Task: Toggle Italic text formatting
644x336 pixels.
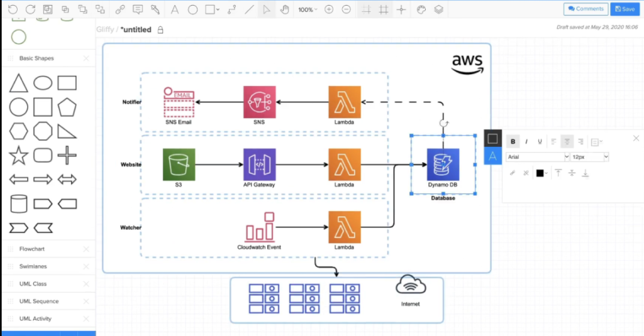Action: click(x=526, y=141)
